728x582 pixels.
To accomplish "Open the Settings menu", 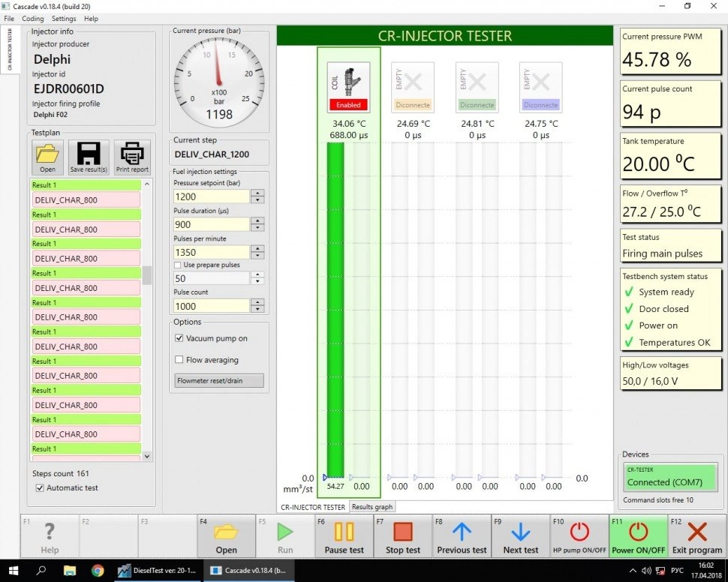I will coord(64,19).
